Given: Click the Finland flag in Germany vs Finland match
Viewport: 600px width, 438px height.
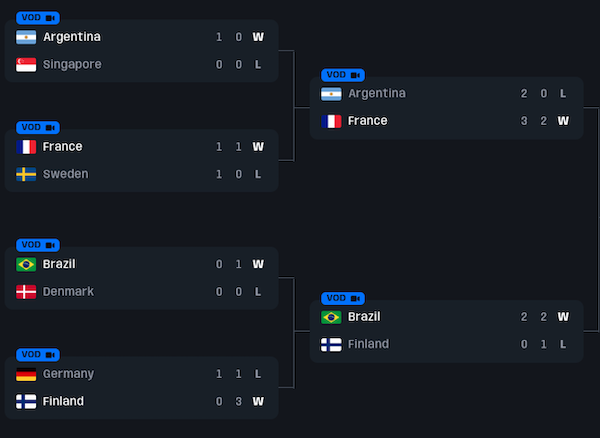Looking at the screenshot, I should click(26, 402).
